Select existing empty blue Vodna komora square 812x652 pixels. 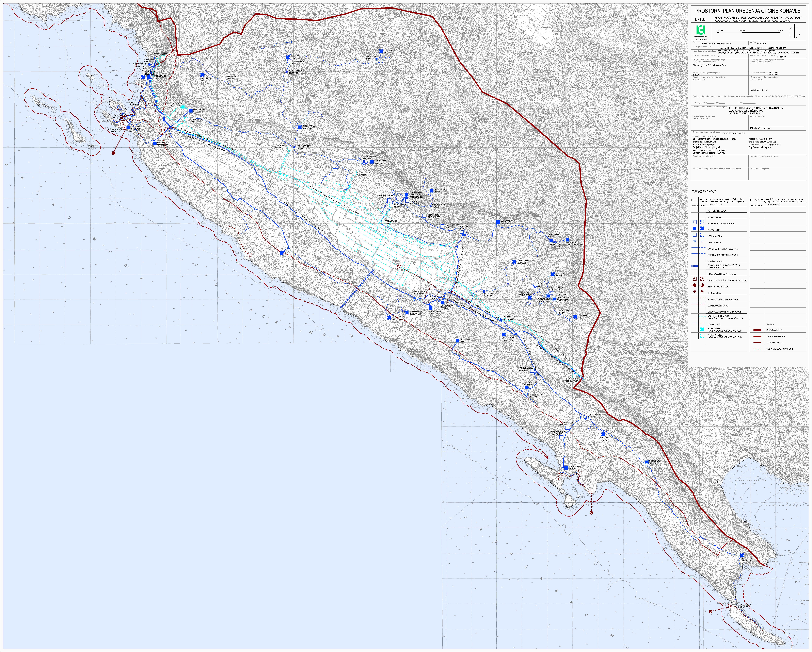coord(695,235)
